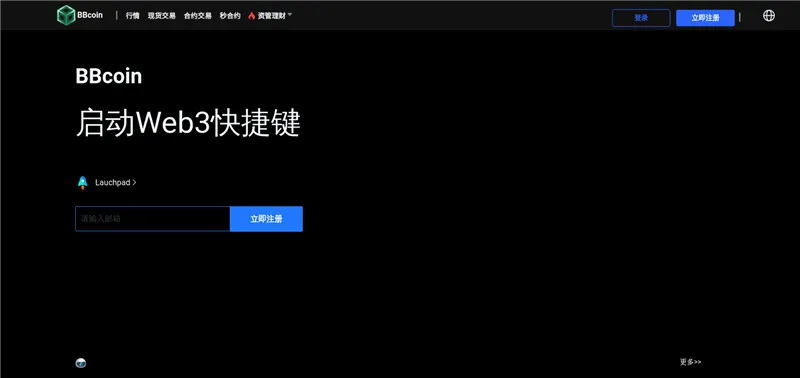Open the globe language selector

[768, 16]
